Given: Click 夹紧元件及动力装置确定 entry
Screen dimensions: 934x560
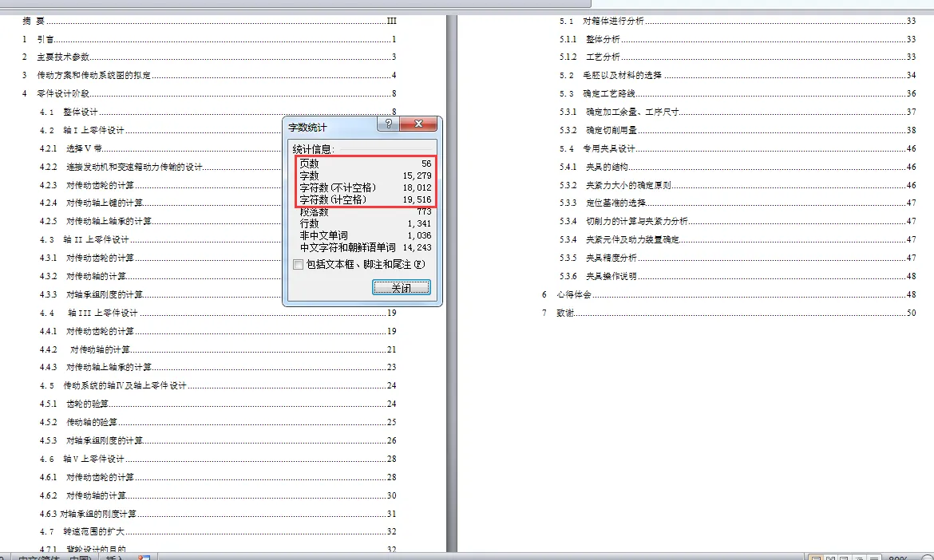Looking at the screenshot, I should click(738, 240).
